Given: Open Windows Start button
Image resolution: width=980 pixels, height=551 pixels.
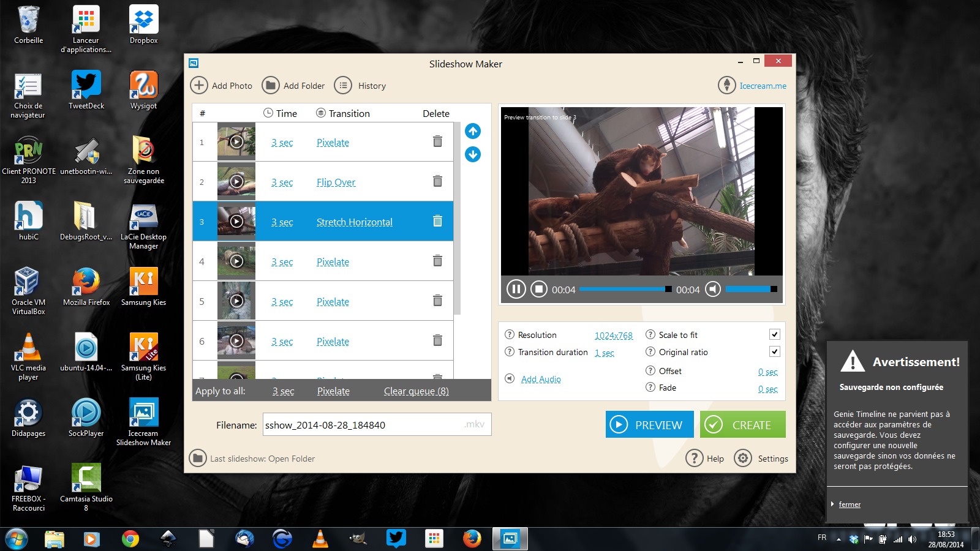Looking at the screenshot, I should [x=17, y=539].
